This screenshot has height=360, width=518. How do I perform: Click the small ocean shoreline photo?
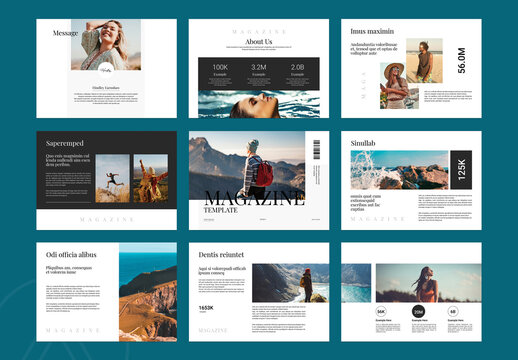[356, 283]
